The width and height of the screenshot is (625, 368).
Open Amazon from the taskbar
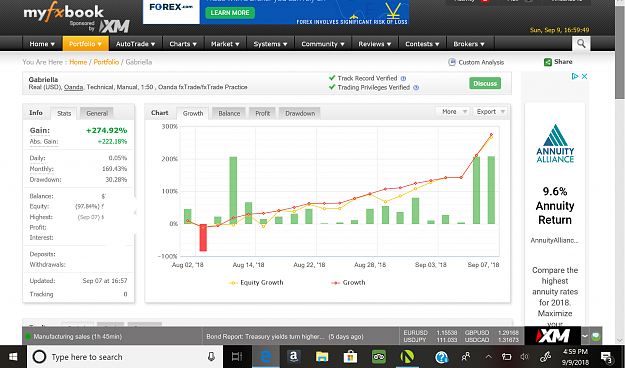pos(293,357)
